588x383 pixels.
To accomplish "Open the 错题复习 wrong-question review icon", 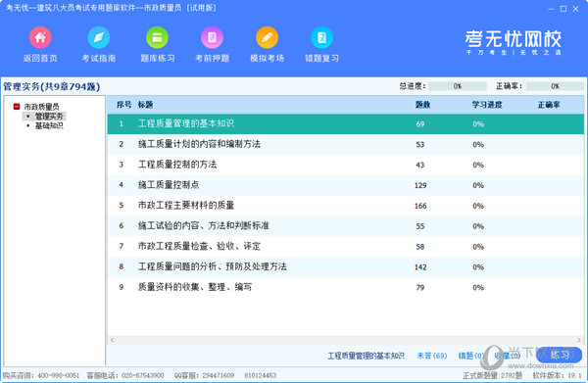I will click(321, 37).
